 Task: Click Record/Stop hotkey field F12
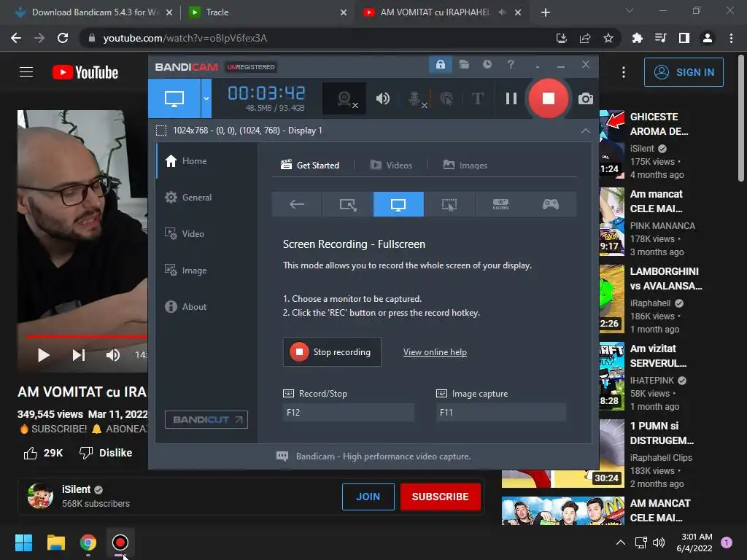point(349,413)
